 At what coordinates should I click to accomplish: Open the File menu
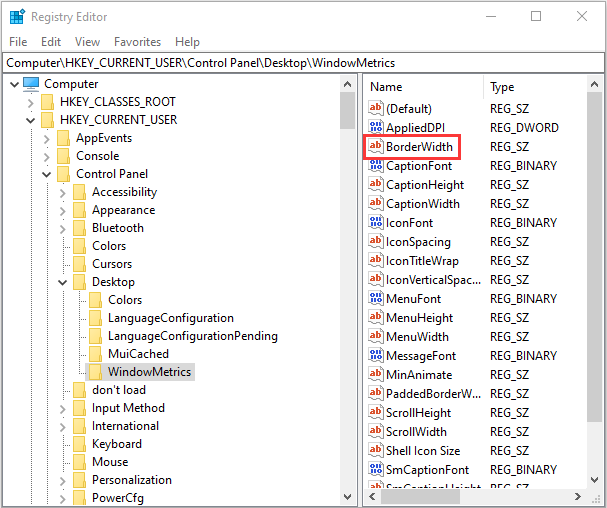[x=18, y=41]
